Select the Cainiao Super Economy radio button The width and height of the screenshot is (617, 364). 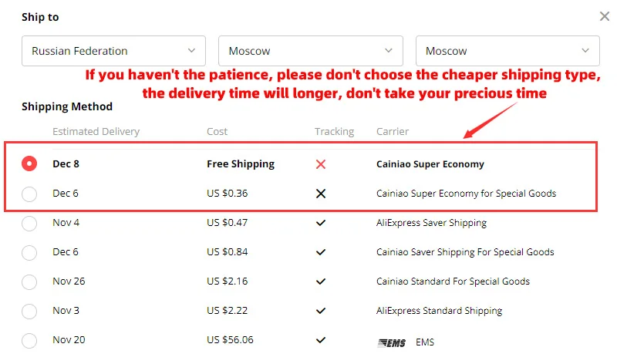(29, 164)
